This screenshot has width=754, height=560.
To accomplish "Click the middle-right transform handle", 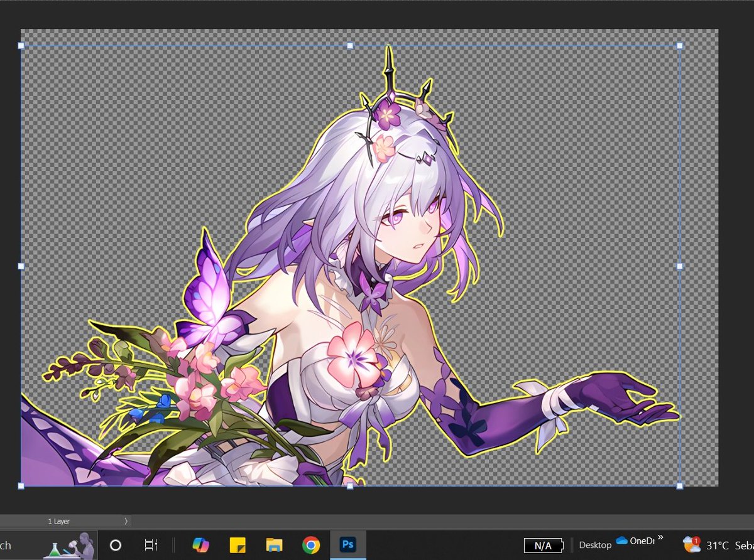I will (680, 266).
